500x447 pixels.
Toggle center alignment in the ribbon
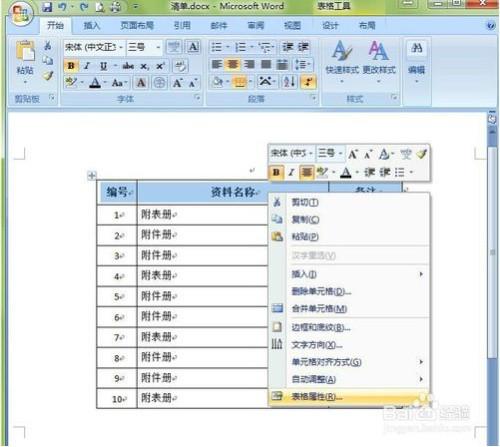point(233,64)
